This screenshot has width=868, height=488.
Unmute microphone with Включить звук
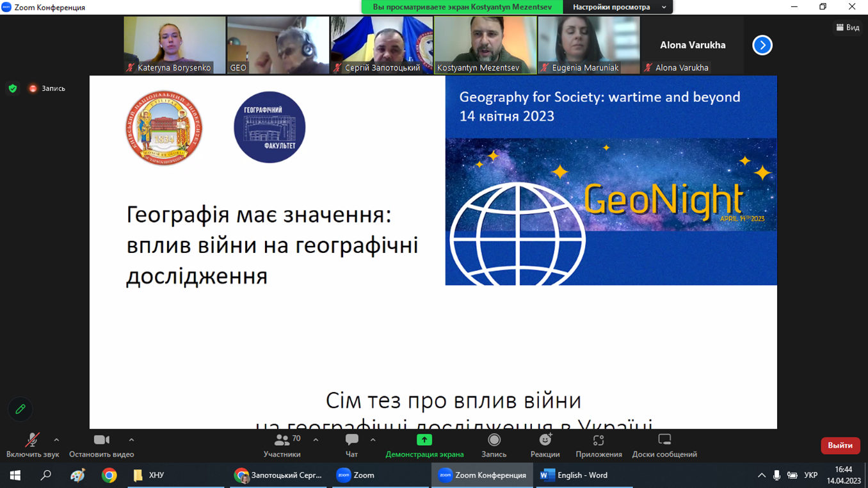(x=32, y=441)
